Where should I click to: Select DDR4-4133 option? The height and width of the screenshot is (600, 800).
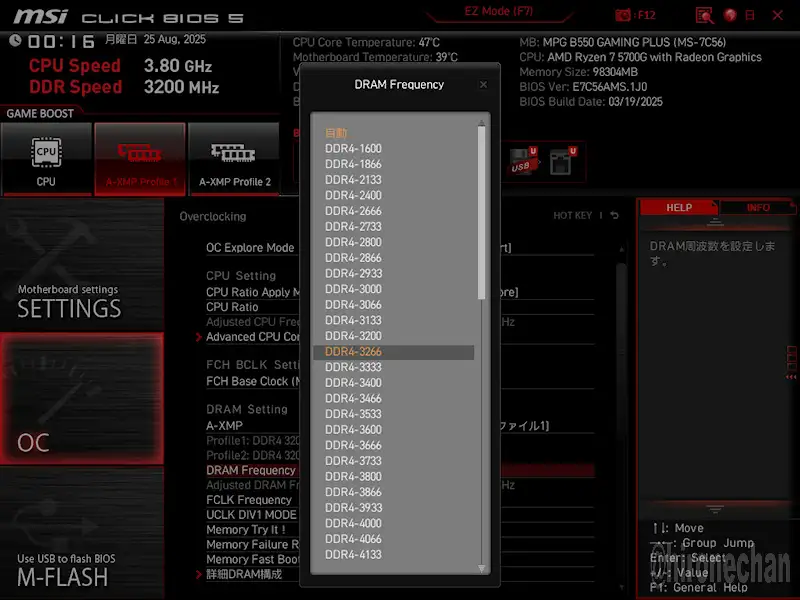point(353,555)
